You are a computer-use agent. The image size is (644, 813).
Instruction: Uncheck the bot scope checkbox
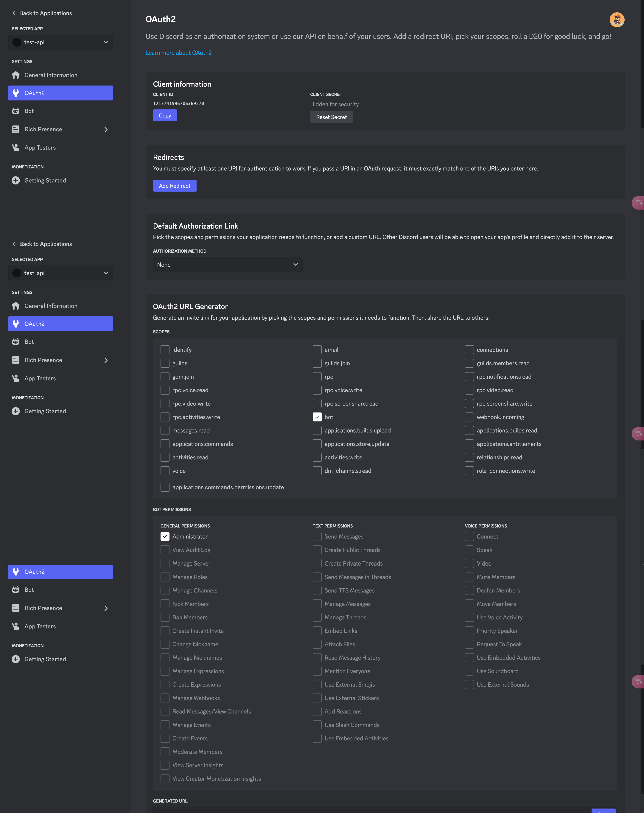click(x=317, y=417)
